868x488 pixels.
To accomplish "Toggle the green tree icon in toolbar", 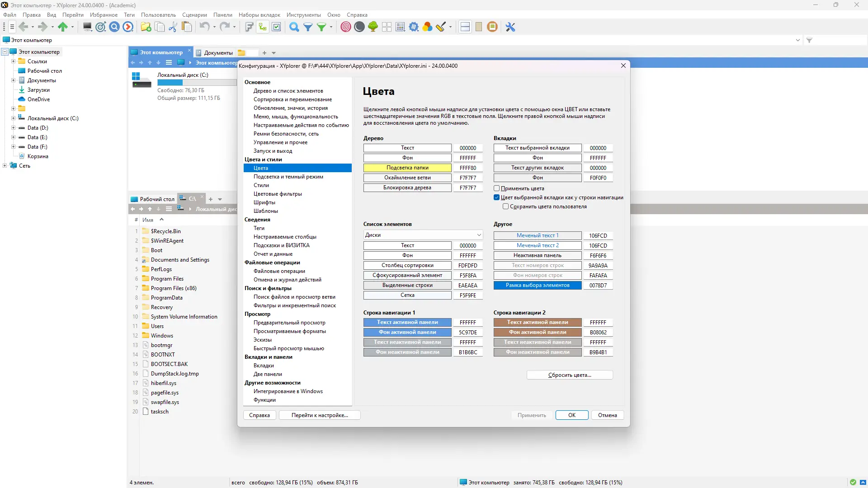I will (373, 27).
